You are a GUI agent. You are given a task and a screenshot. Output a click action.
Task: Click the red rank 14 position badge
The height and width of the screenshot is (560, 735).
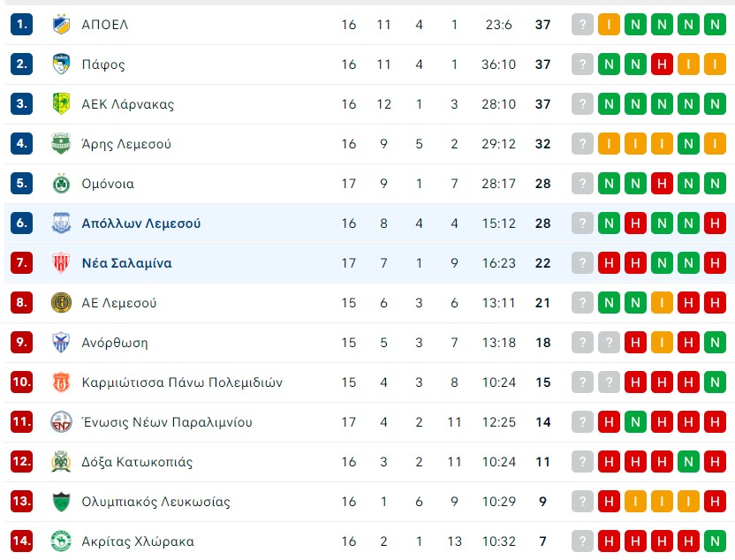pyautogui.click(x=21, y=541)
